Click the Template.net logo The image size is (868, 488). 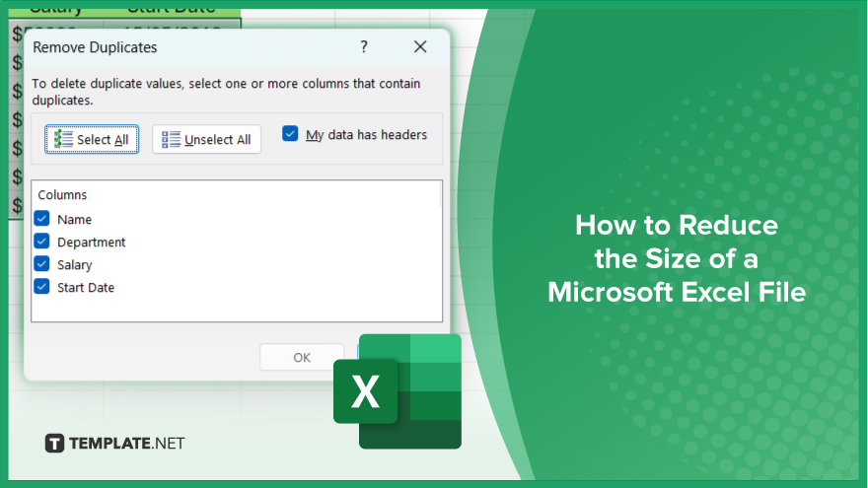[114, 444]
